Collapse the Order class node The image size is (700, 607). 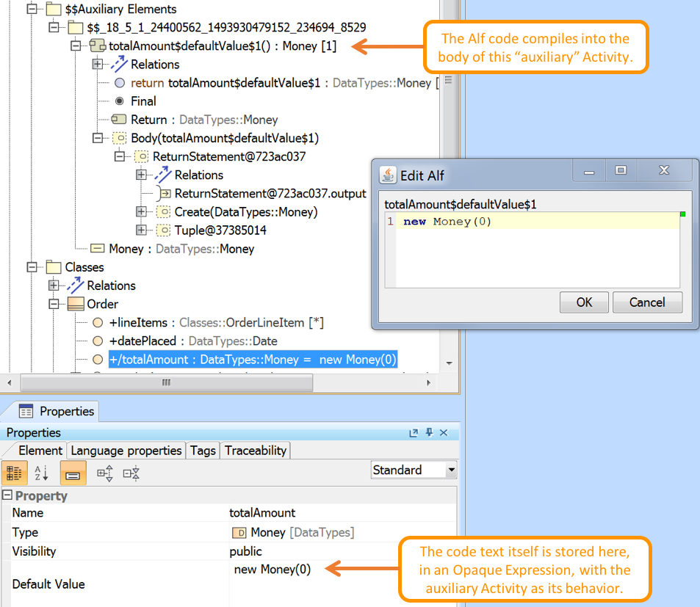(x=54, y=304)
